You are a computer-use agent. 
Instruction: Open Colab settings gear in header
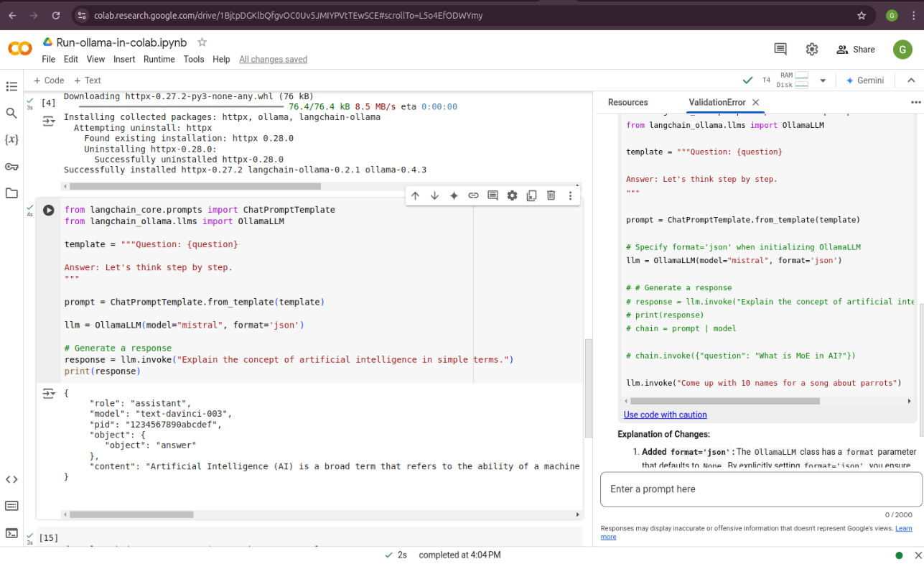click(812, 50)
